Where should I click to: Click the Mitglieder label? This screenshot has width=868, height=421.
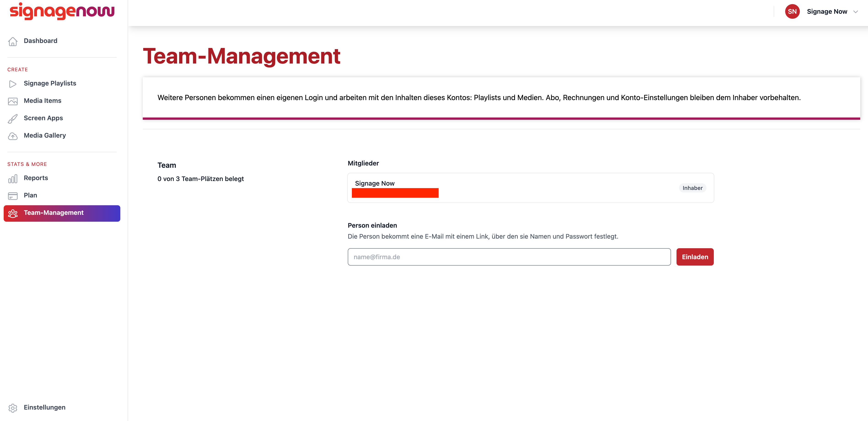[x=363, y=163]
